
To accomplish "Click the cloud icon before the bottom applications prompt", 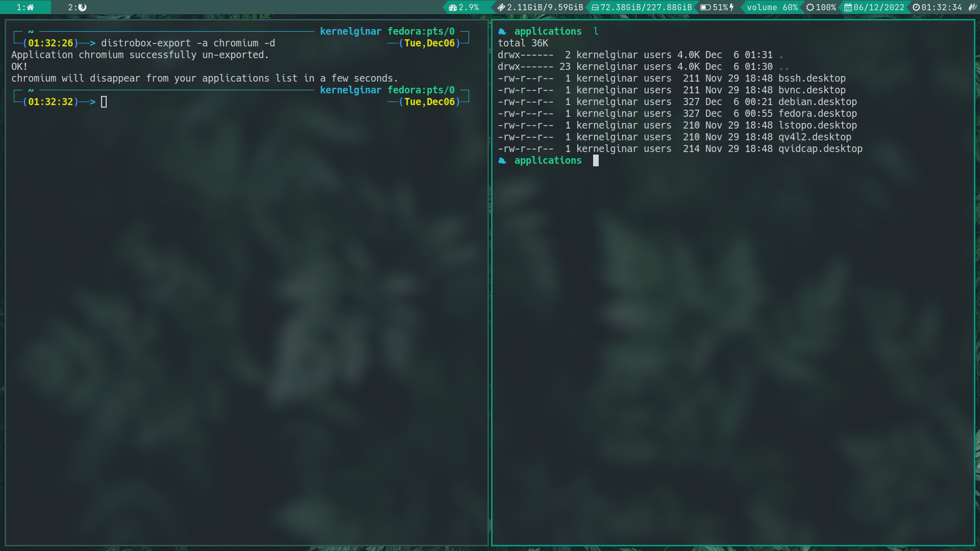I will 502,161.
